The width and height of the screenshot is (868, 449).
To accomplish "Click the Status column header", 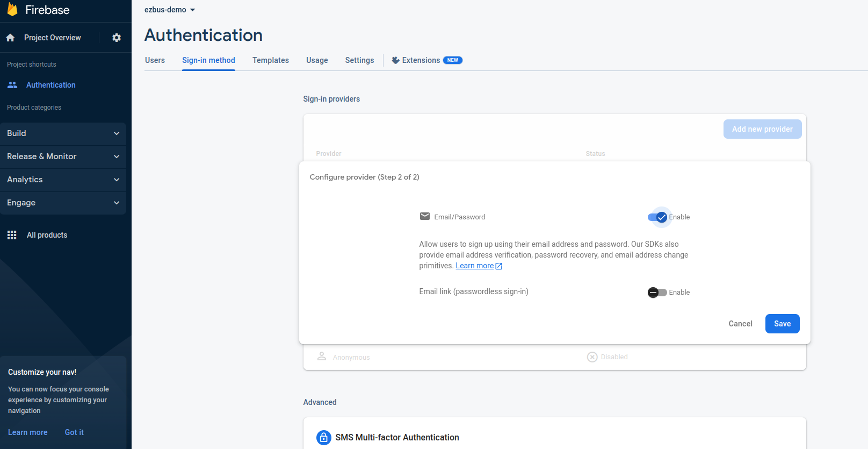I will (x=595, y=154).
